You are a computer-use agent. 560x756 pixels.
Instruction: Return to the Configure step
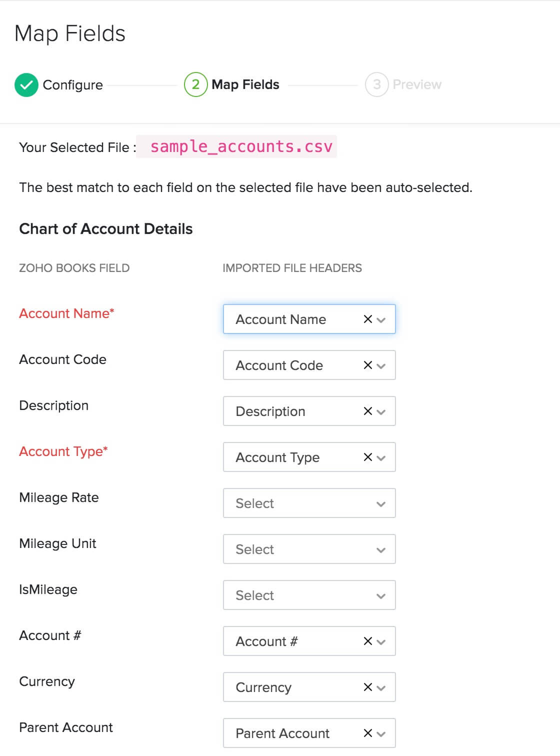click(x=73, y=84)
